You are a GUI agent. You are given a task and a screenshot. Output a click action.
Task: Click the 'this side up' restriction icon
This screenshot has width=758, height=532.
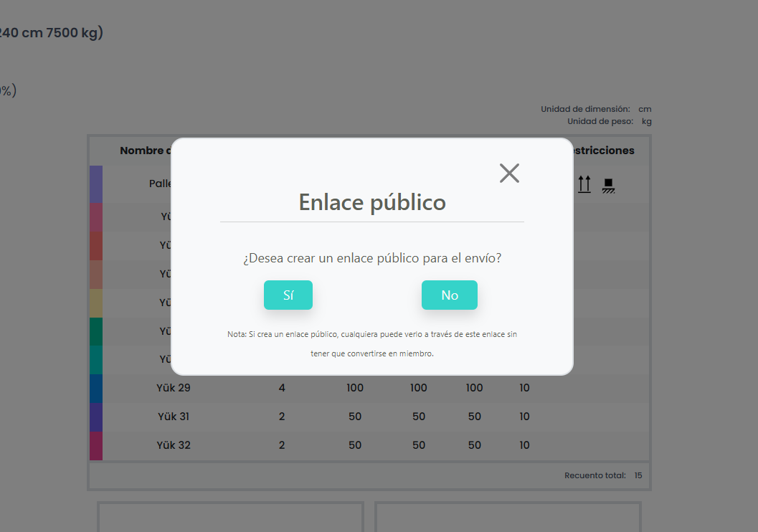point(584,184)
